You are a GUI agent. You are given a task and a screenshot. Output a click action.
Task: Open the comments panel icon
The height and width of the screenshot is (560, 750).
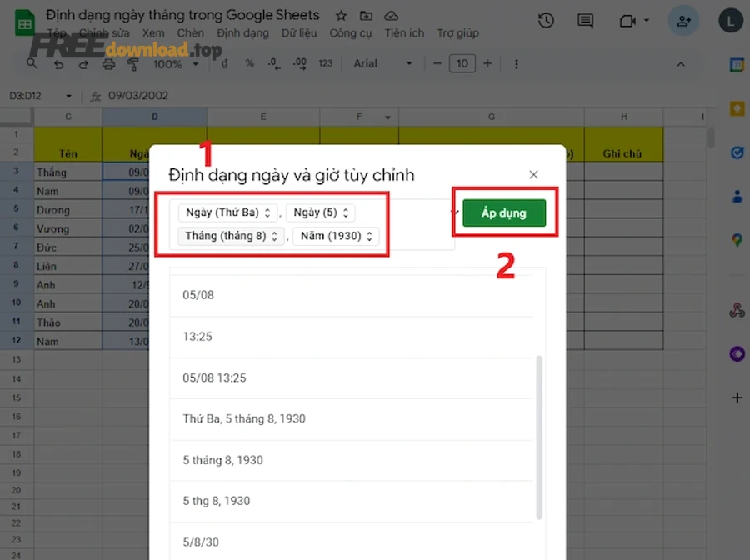point(586,21)
